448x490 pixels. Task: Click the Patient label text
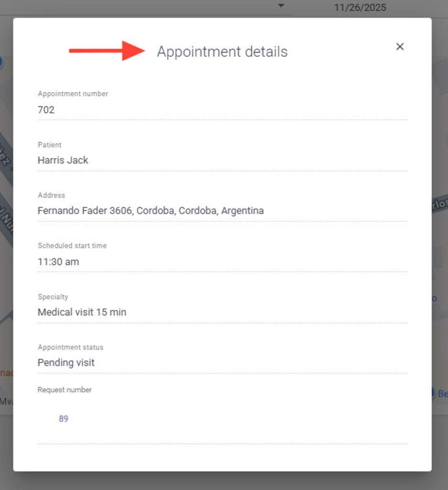coord(50,145)
